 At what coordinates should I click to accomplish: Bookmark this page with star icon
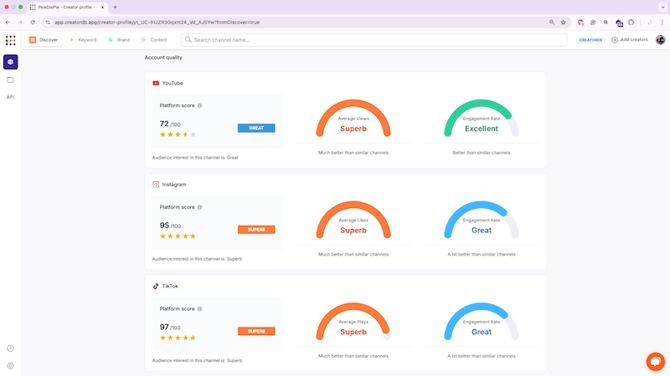(563, 22)
